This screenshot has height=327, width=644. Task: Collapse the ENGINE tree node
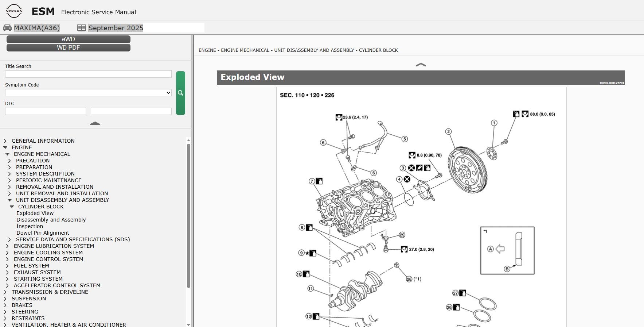pos(5,147)
